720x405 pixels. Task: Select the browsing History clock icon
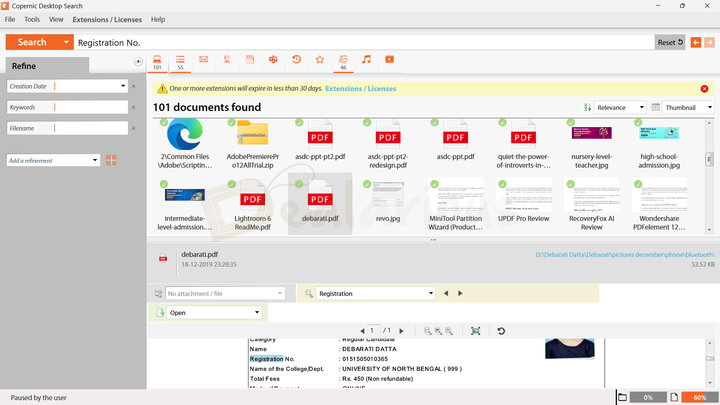(x=297, y=59)
